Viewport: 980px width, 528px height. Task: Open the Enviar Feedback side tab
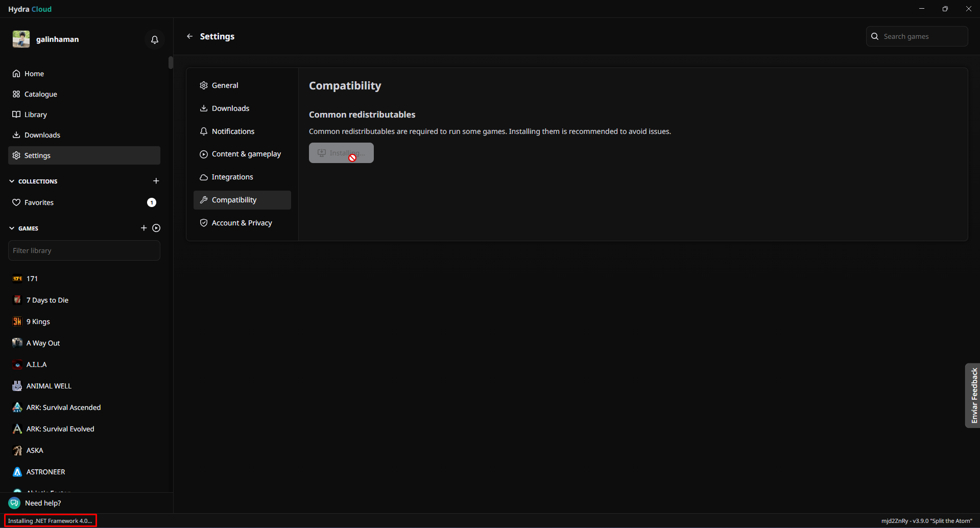click(x=973, y=395)
